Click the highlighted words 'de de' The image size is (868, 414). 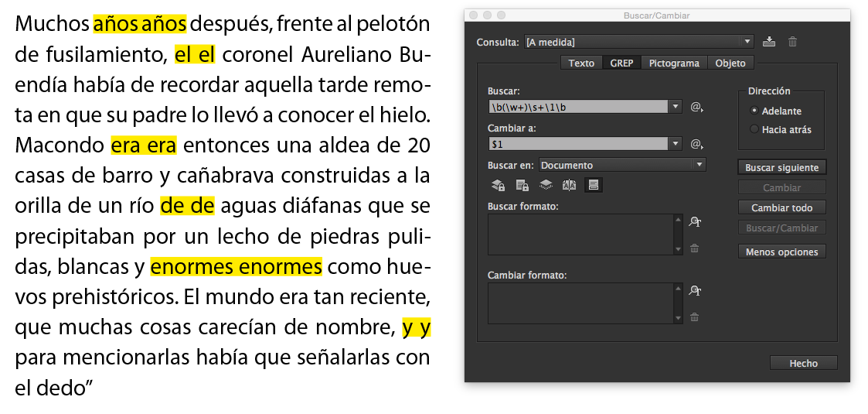(187, 206)
